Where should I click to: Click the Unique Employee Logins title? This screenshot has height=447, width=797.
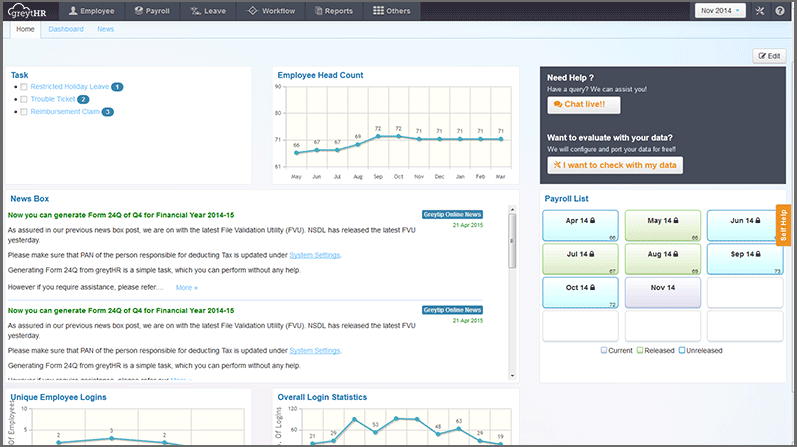click(58, 397)
